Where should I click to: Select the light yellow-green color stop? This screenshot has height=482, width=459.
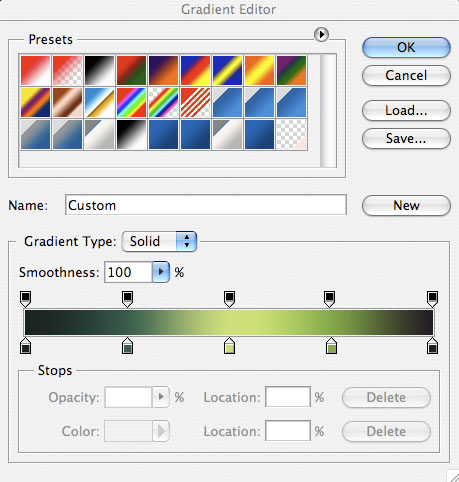[x=229, y=345]
